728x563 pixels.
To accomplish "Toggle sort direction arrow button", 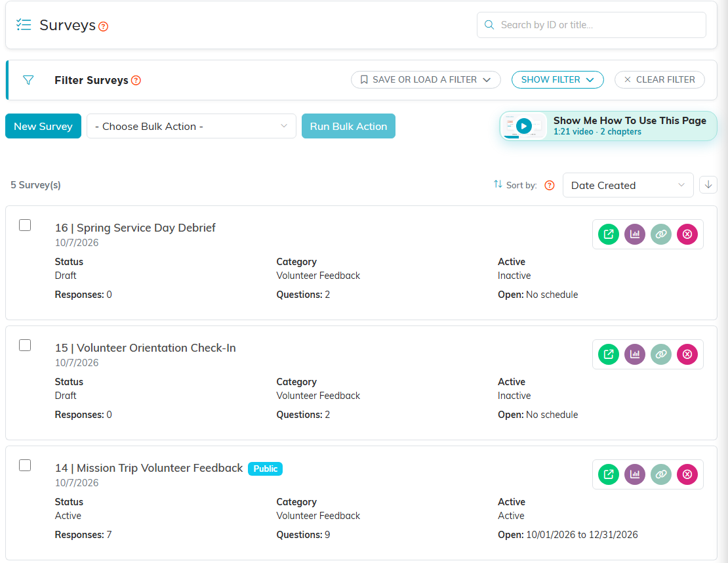I will coord(708,185).
